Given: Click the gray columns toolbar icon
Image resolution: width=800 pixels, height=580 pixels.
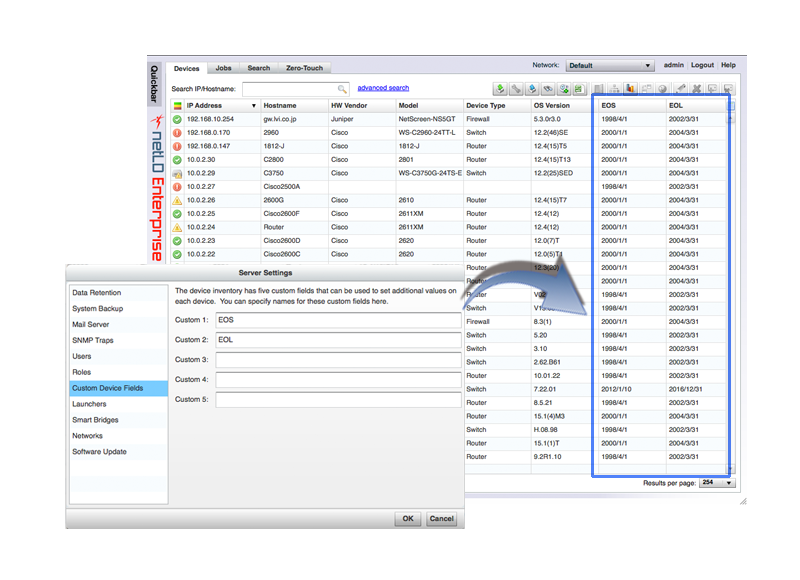Looking at the screenshot, I should coord(599,89).
